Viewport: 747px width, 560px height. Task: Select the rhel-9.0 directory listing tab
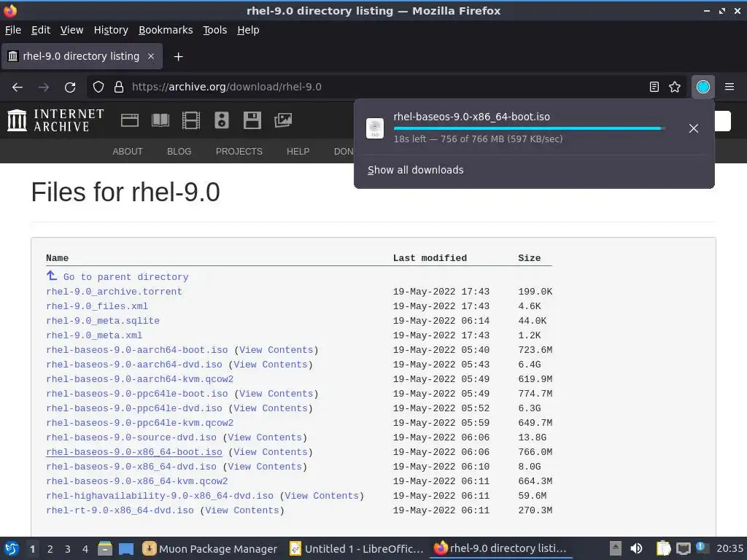tap(82, 56)
